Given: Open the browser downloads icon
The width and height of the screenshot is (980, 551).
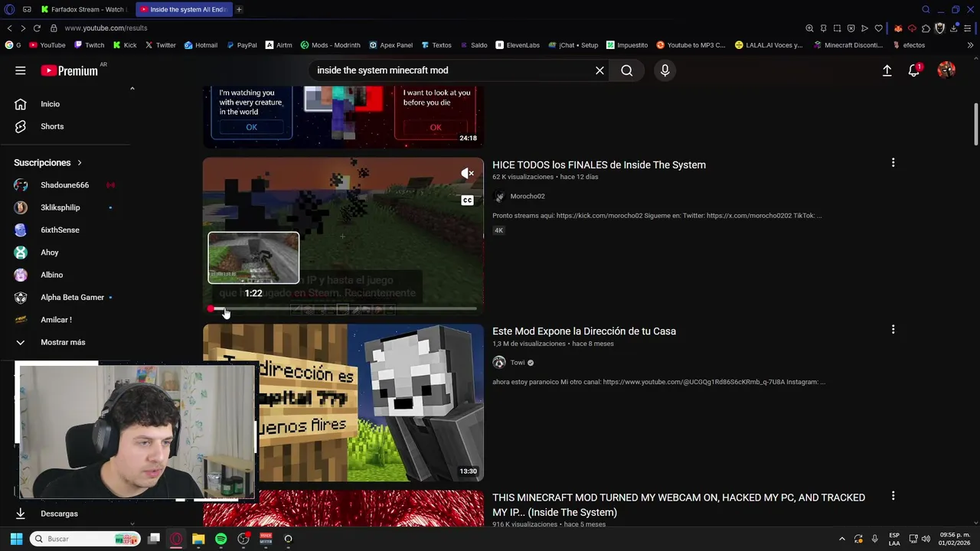Looking at the screenshot, I should pyautogui.click(x=954, y=28).
